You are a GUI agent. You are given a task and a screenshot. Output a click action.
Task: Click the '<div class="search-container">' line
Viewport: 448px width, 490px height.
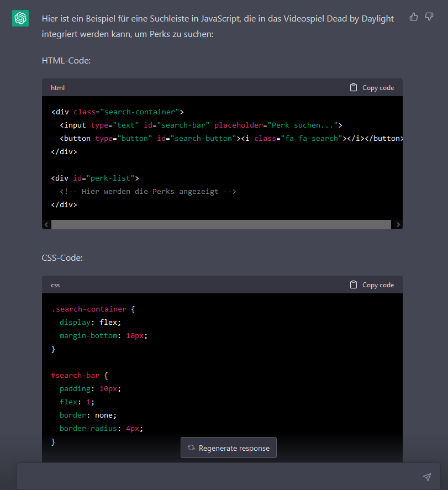[x=118, y=112]
